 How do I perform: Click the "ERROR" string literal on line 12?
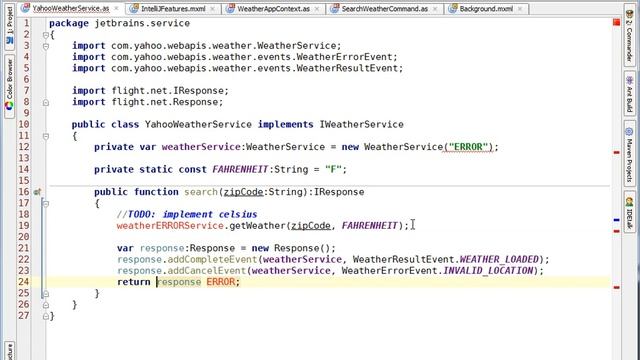pyautogui.click(x=468, y=147)
